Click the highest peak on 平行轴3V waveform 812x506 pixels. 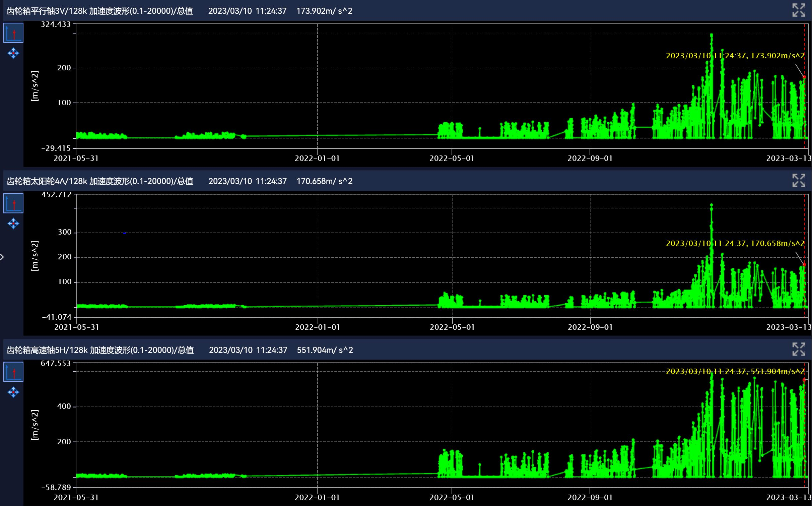click(711, 35)
